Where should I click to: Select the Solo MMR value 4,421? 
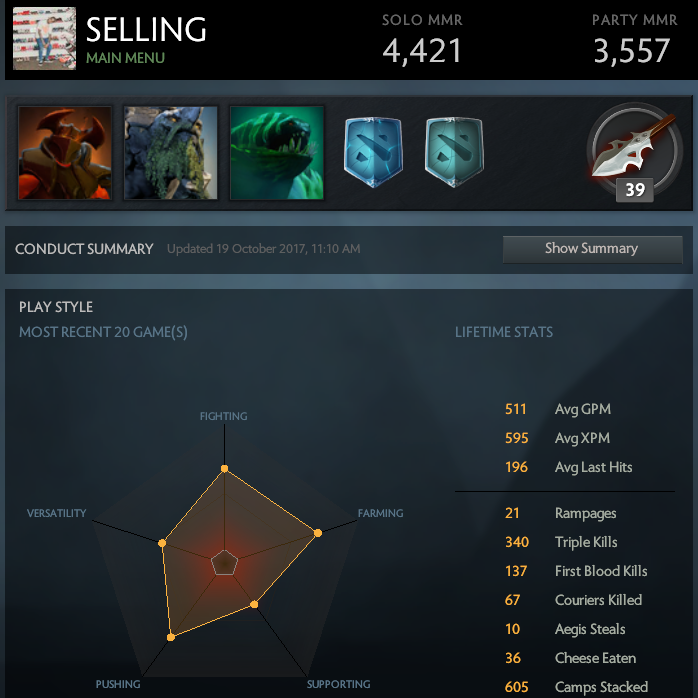422,50
